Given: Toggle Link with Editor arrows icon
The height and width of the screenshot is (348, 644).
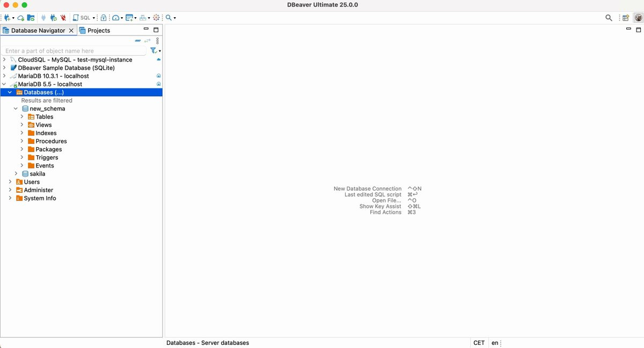Looking at the screenshot, I should [147, 41].
